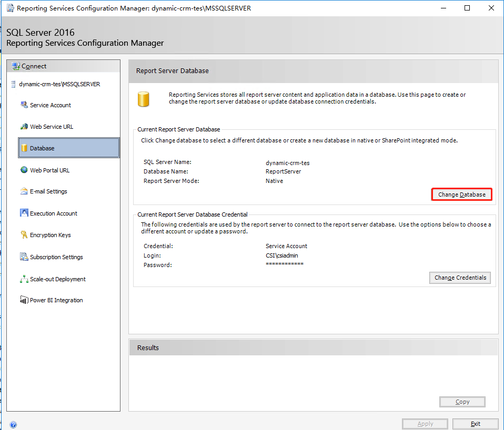Click the Current Report Server Database Credential group label

[x=193, y=214]
